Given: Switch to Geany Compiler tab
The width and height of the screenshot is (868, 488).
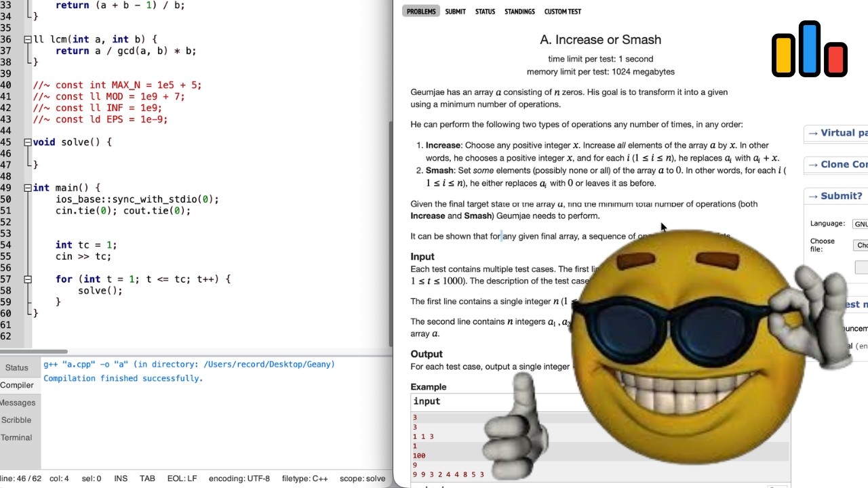Looking at the screenshot, I should pos(17,385).
